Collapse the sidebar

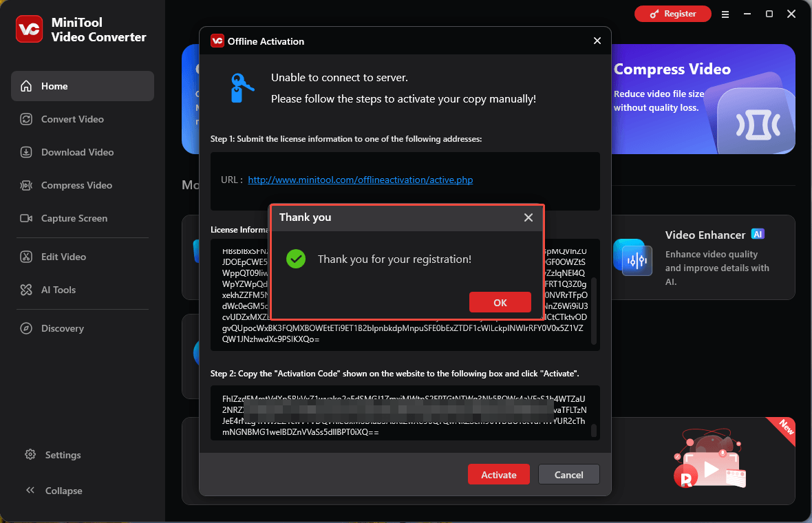tap(83, 491)
